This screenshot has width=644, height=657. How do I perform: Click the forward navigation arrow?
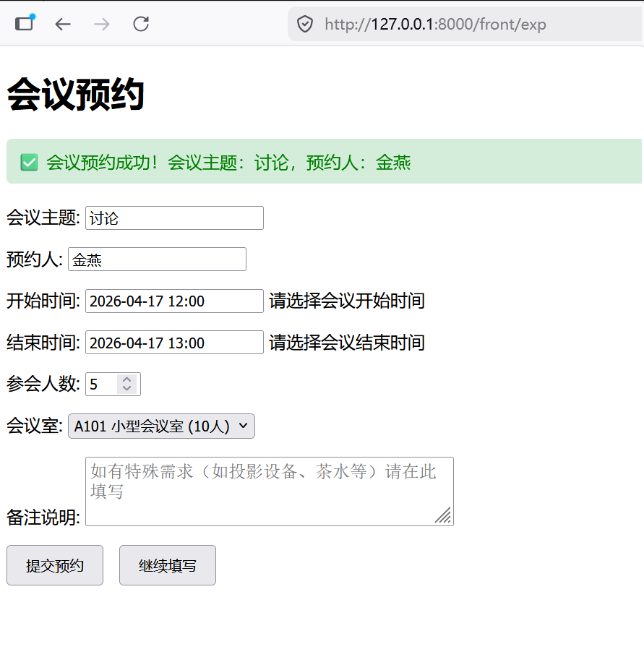tap(102, 24)
